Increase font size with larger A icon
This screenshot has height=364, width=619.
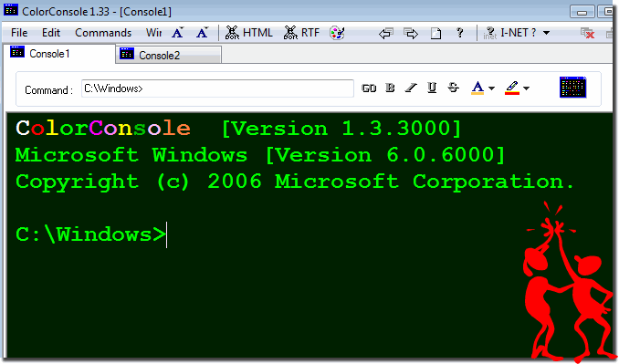pyautogui.click(x=178, y=33)
